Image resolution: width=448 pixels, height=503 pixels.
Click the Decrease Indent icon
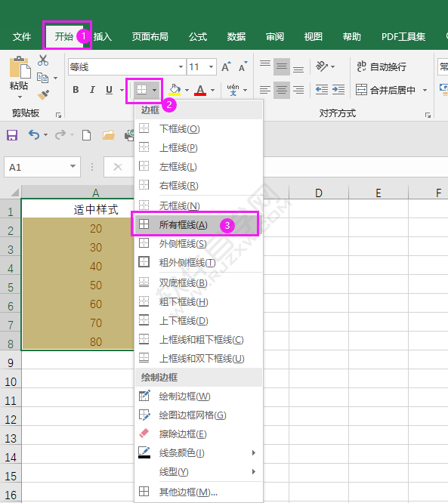tap(322, 90)
